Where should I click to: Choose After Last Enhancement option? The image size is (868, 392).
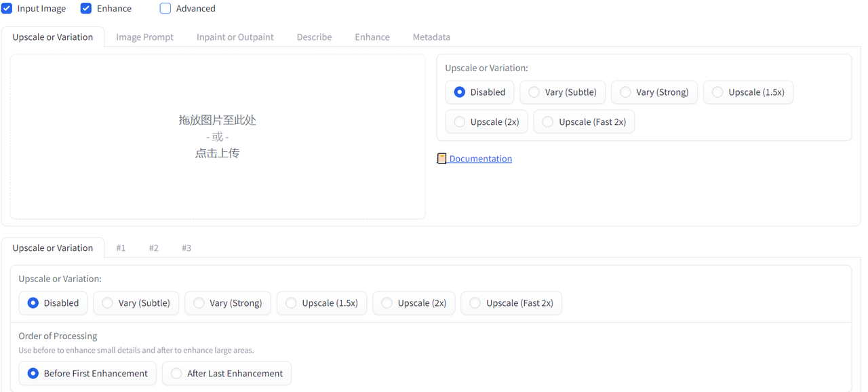click(x=226, y=374)
